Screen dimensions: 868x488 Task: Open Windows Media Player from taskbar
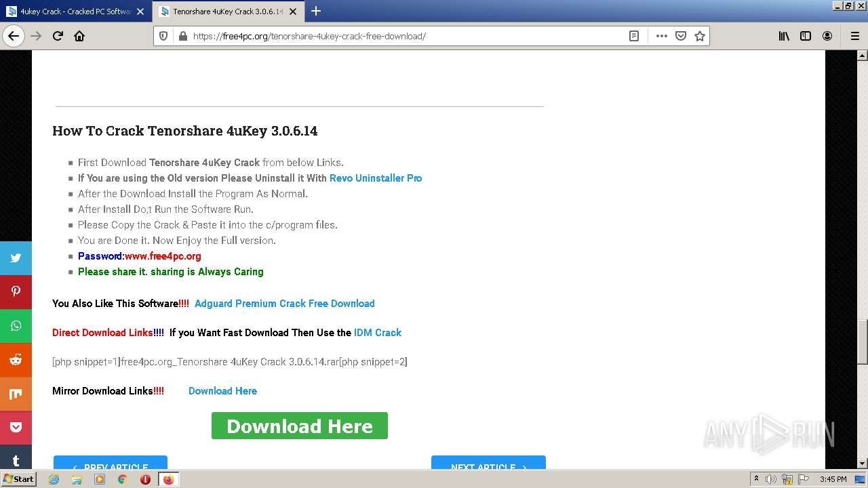(x=100, y=479)
